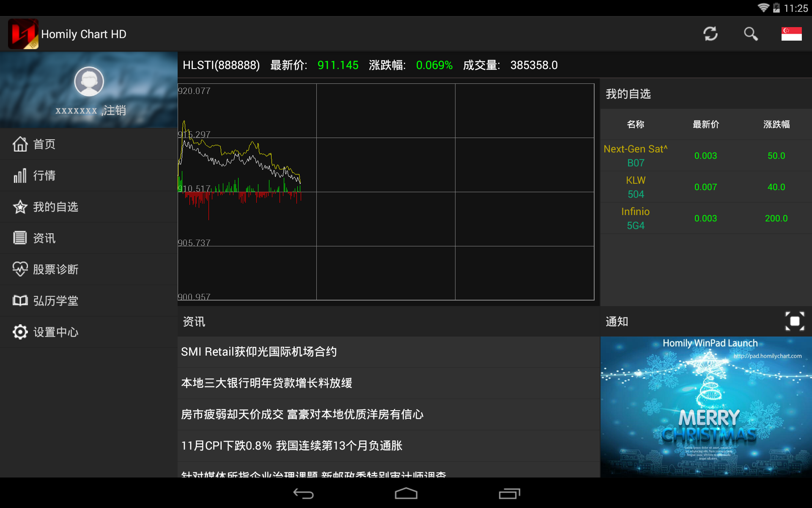Open Homily WinPad Launch Christmas banner
Image resolution: width=812 pixels, height=508 pixels.
click(x=706, y=407)
